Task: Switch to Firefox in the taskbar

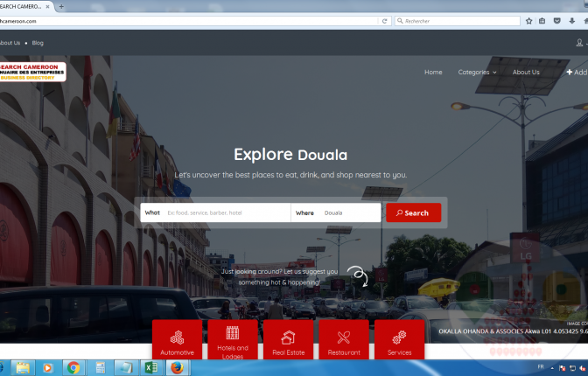Action: point(178,368)
